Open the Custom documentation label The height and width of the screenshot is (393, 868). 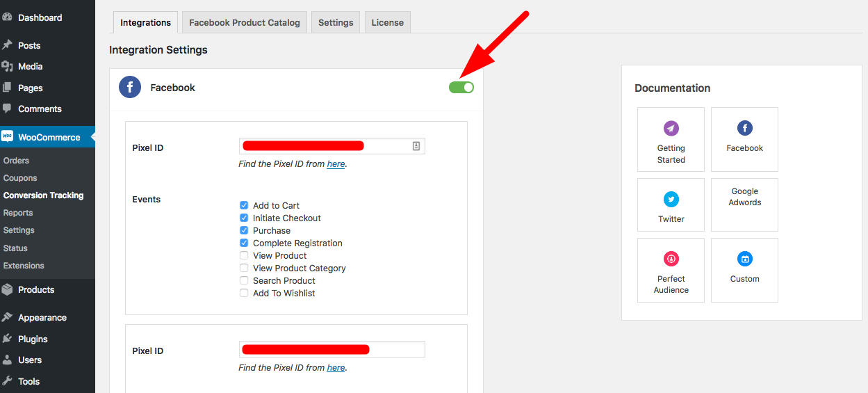pyautogui.click(x=744, y=279)
